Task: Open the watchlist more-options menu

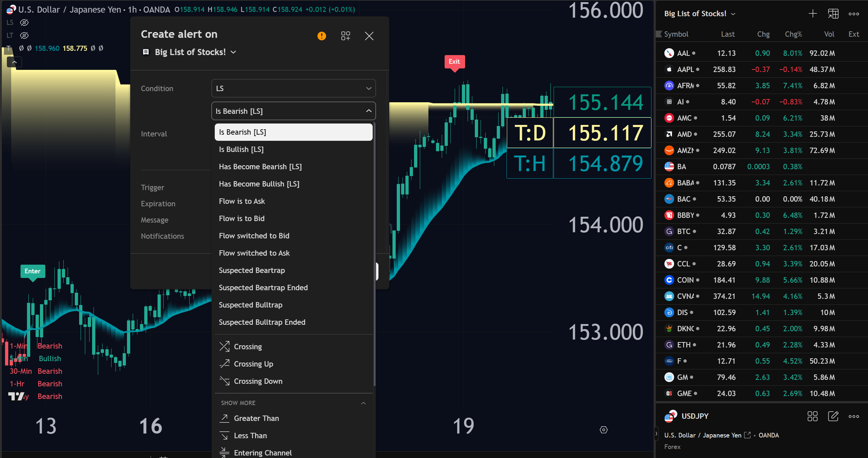Action: [x=854, y=13]
